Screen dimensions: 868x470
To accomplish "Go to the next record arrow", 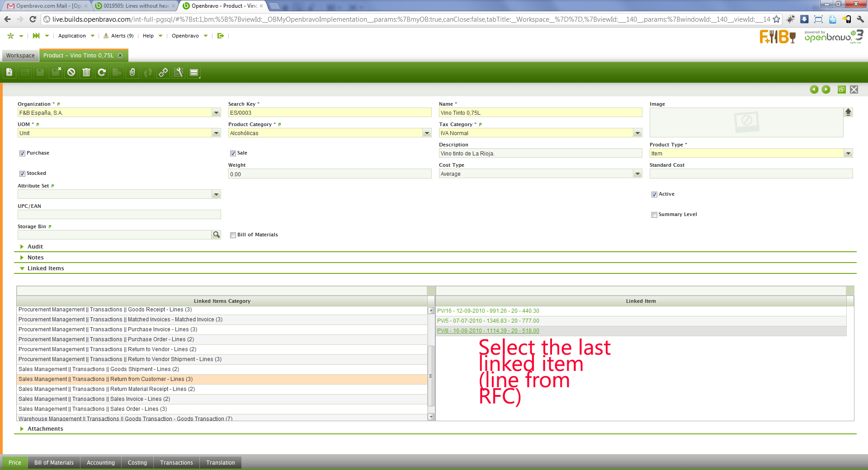I will pyautogui.click(x=826, y=89).
